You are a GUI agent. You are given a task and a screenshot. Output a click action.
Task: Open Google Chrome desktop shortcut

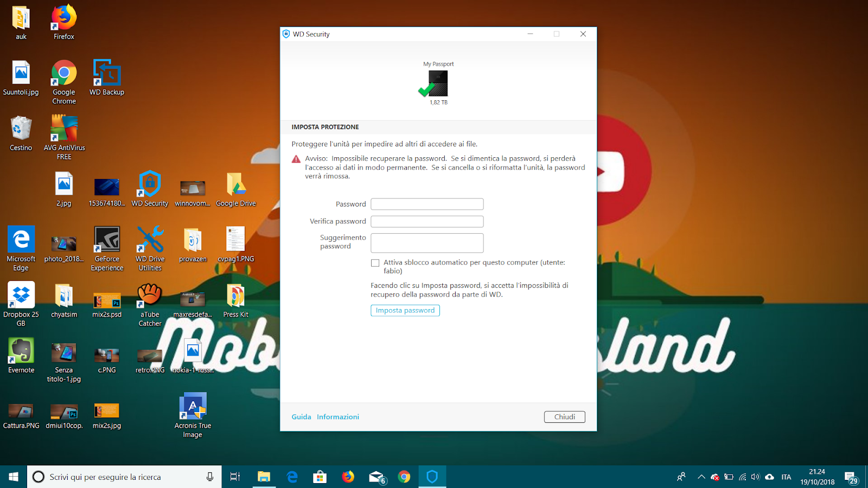tap(64, 82)
